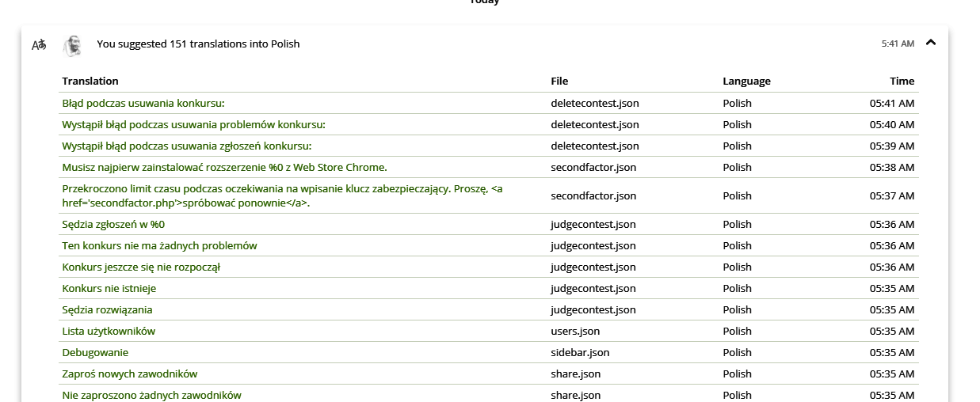Click judgecontest.json in 'Konkurs nie istnieje' row
Screen dimensions: 980x402
click(x=593, y=288)
